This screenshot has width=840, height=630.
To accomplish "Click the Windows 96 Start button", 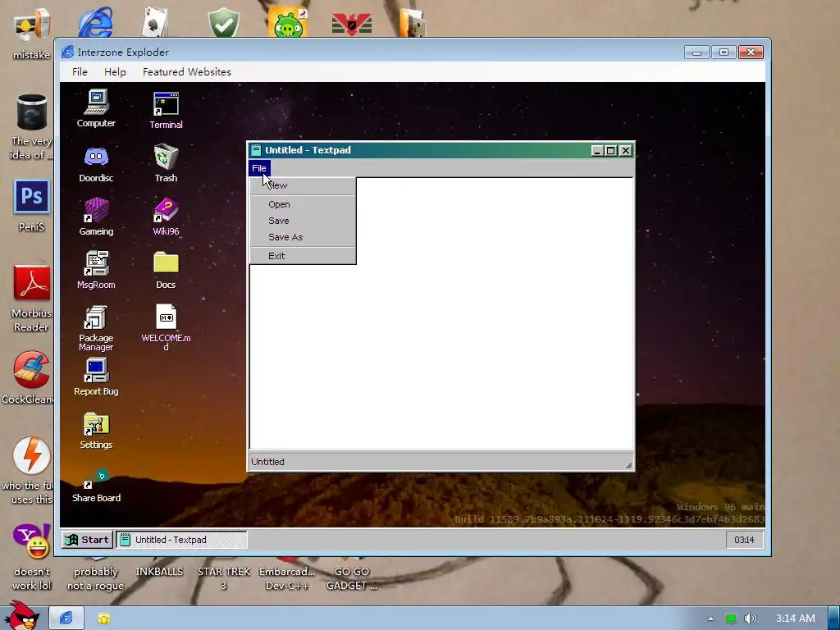I will pyautogui.click(x=87, y=540).
